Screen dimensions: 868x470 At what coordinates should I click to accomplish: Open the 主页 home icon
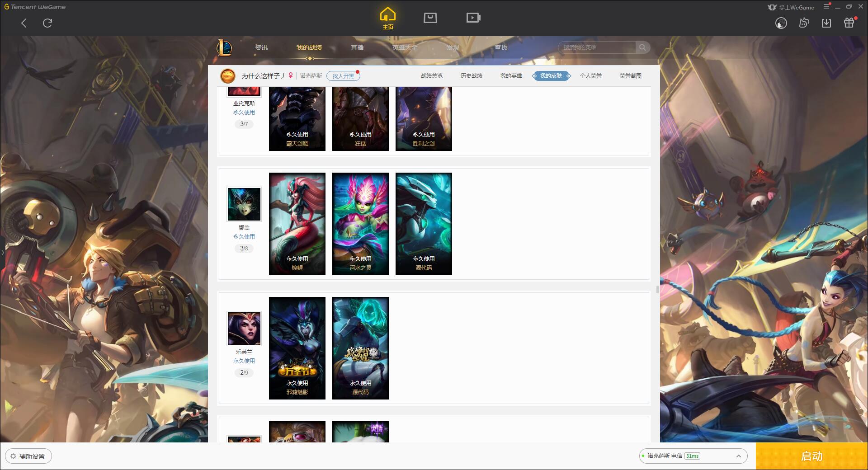coord(387,19)
